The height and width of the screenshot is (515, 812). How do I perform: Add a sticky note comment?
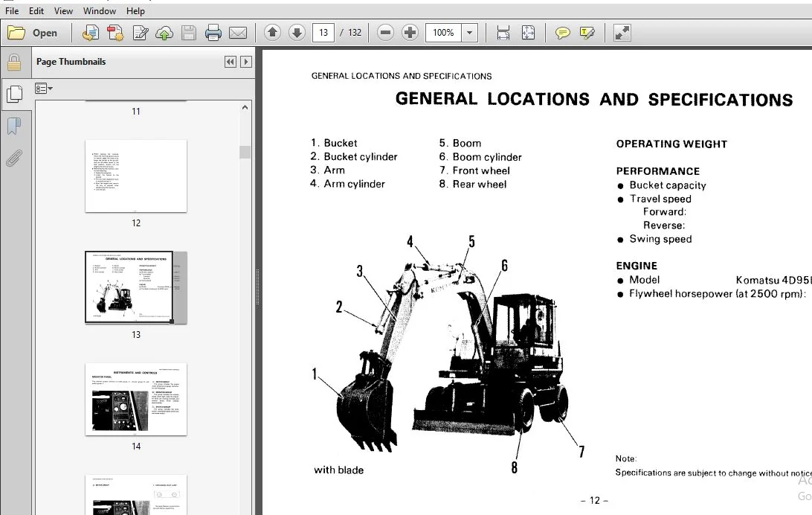tap(562, 33)
